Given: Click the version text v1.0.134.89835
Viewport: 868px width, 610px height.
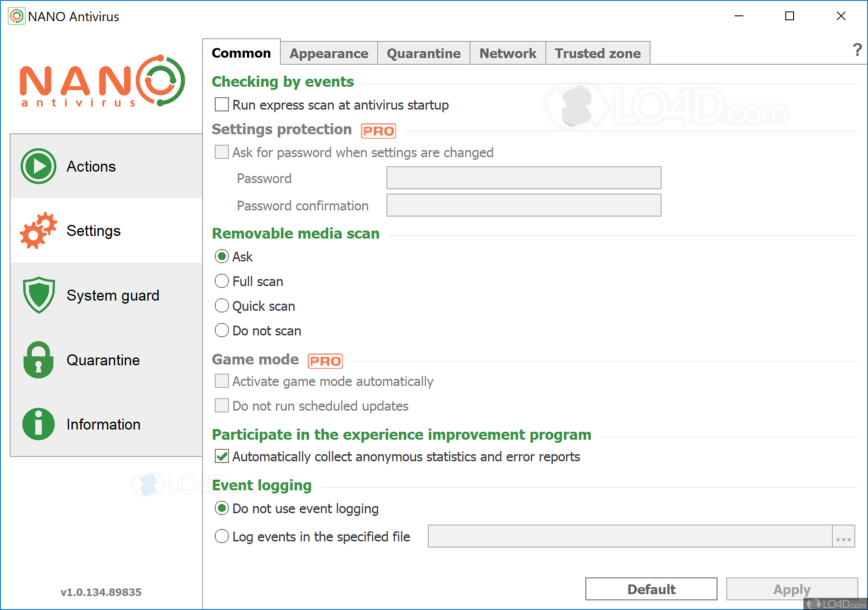Looking at the screenshot, I should [101, 592].
